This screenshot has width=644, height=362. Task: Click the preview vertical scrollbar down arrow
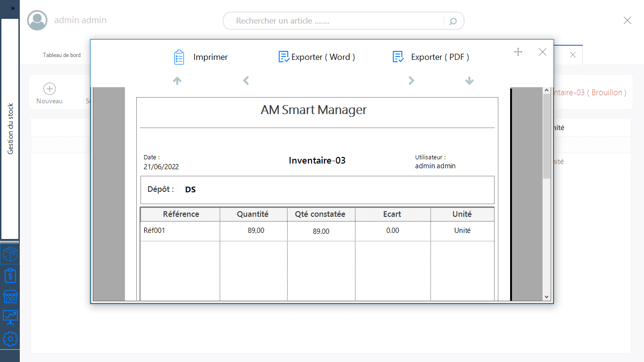[x=547, y=297]
